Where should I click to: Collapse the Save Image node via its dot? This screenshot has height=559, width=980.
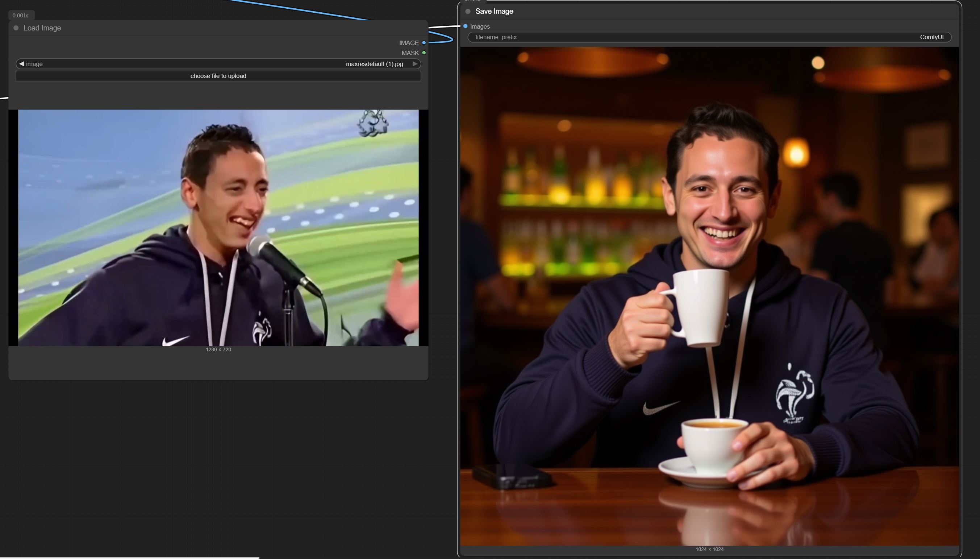point(468,12)
